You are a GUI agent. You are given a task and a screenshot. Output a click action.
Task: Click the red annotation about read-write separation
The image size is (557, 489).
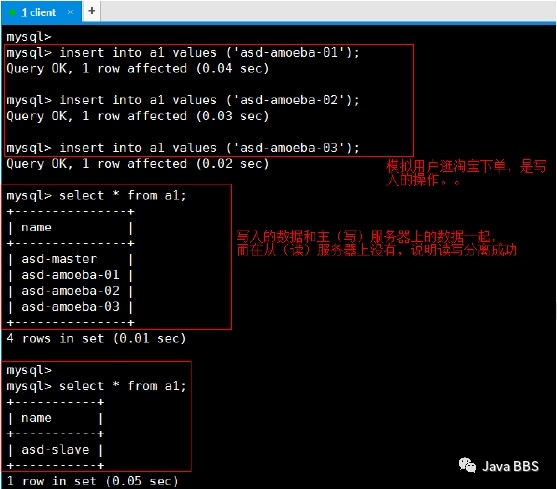click(x=377, y=243)
